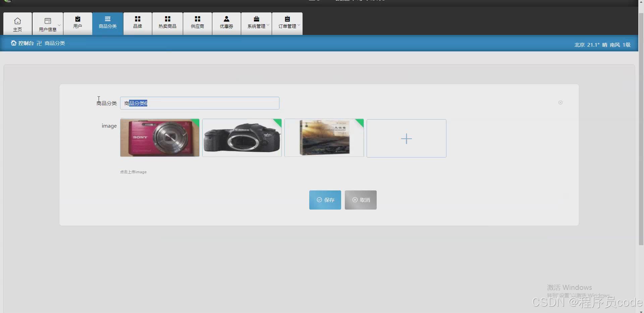Screen dimensions: 644x313
Task: Select the pink Sony camera thumbnail
Action: (160, 138)
